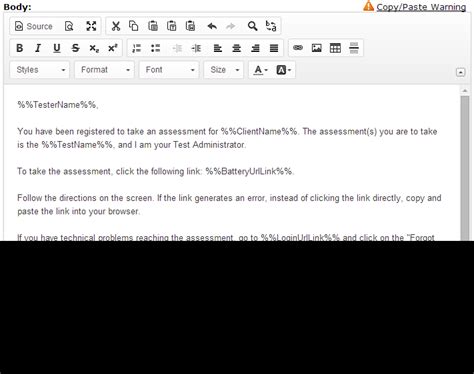474x374 pixels.
Task: Open the Replace tool icon
Action: 271,26
